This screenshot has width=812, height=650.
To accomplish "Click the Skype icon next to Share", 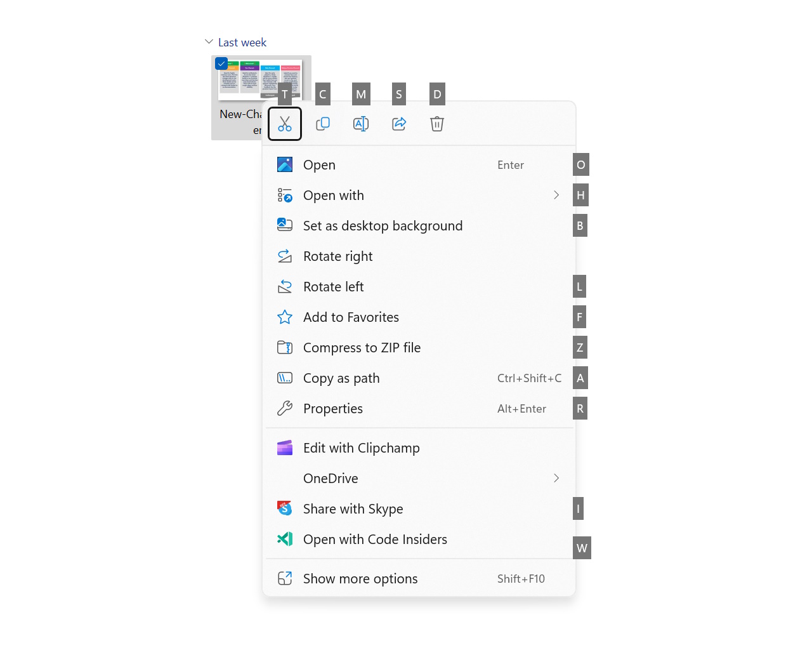I will point(285,508).
